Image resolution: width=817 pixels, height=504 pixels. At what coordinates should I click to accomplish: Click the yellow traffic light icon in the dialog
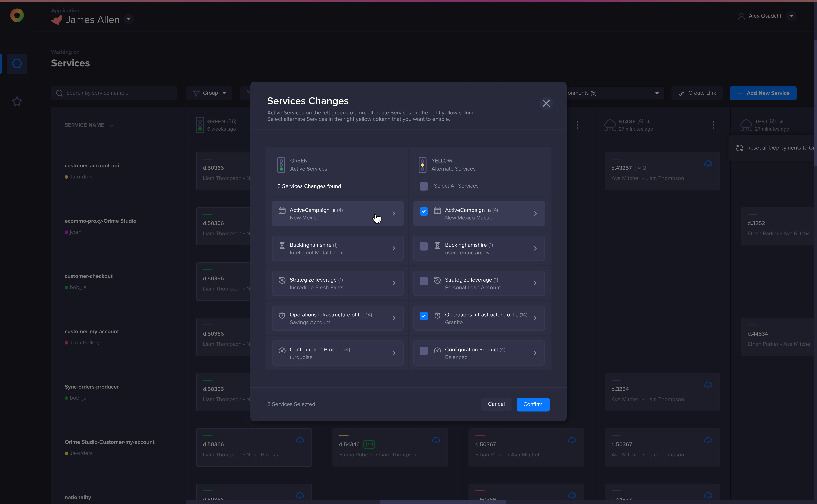point(423,165)
